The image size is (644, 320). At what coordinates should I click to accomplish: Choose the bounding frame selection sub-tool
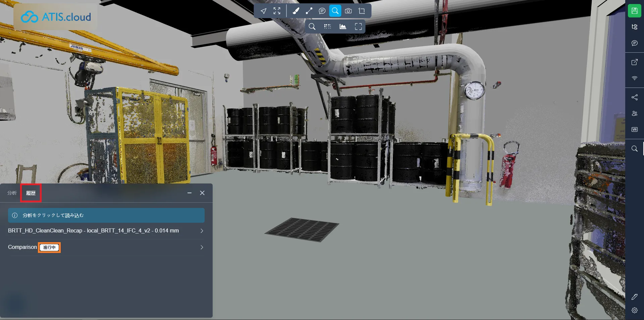pos(358,27)
